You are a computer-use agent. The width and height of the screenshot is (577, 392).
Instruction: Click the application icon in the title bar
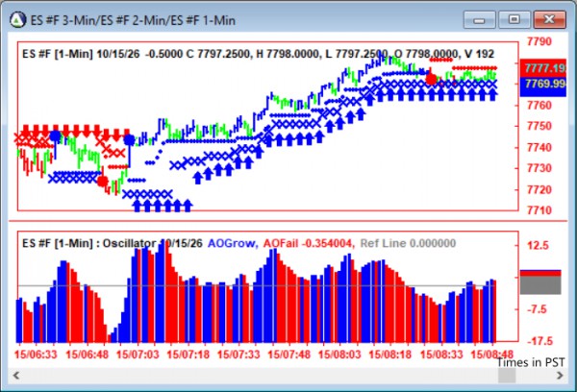(x=17, y=20)
